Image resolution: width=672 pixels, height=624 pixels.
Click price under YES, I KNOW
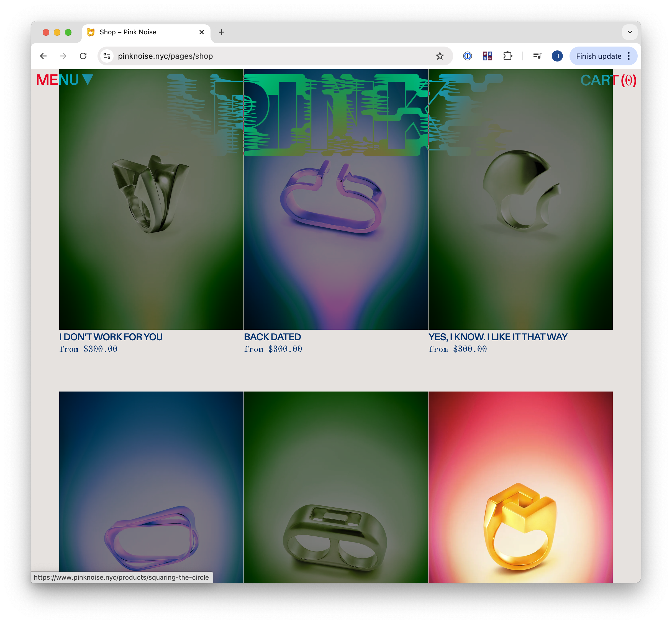pyautogui.click(x=458, y=349)
